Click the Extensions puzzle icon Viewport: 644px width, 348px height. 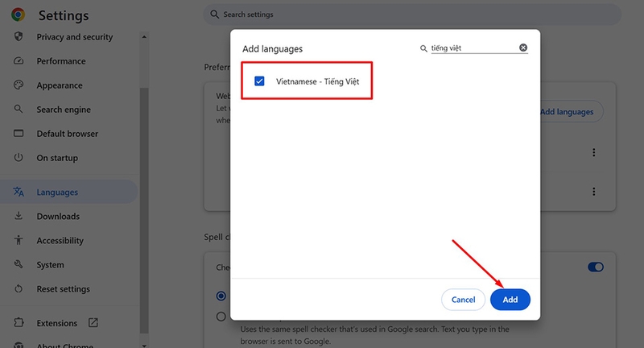19,322
